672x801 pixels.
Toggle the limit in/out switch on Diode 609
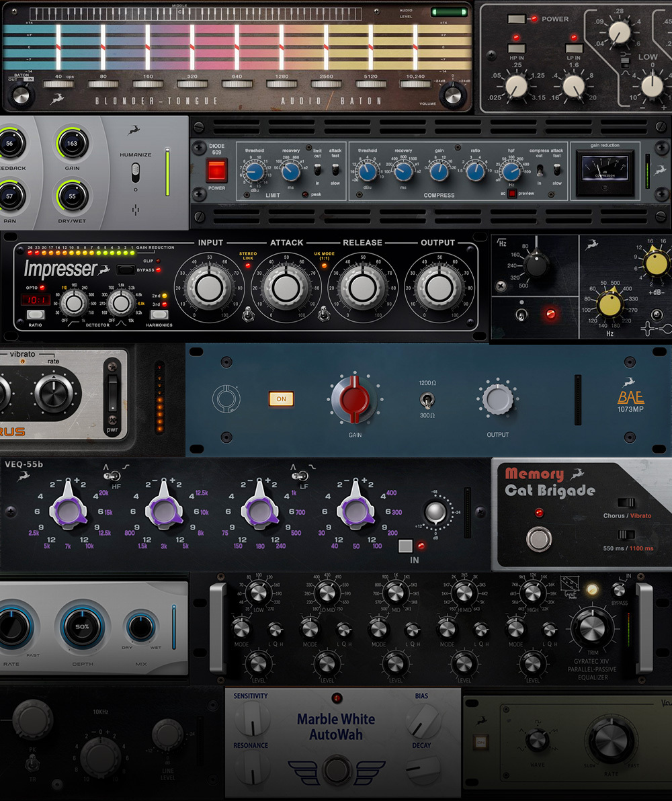[317, 169]
